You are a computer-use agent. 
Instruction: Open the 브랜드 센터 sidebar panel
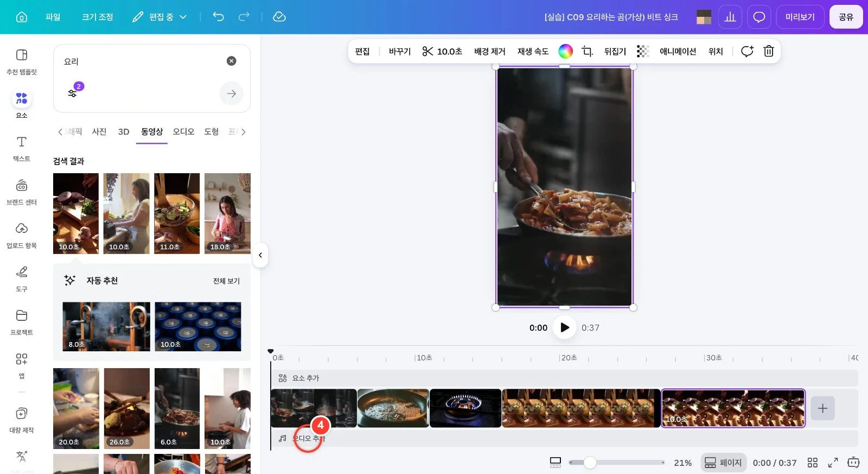(22, 192)
